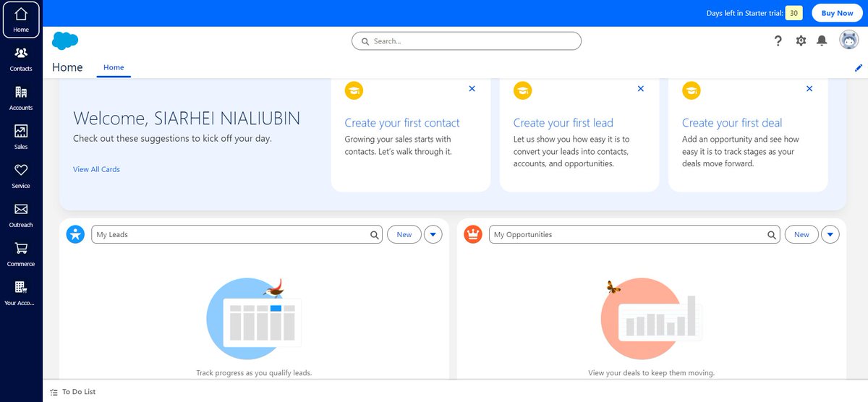Viewport: 868px width, 402px height.
Task: Go to Accounts in the sidebar
Action: coord(21,98)
